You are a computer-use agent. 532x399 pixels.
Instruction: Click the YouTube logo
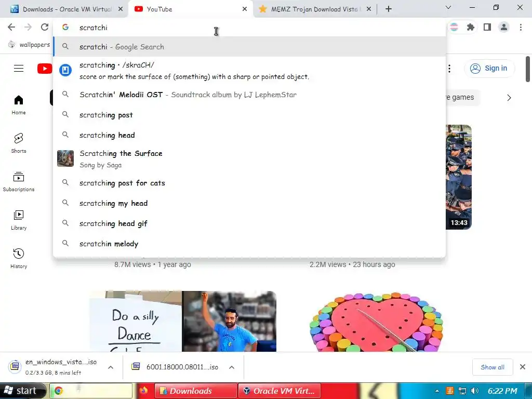tap(45, 69)
